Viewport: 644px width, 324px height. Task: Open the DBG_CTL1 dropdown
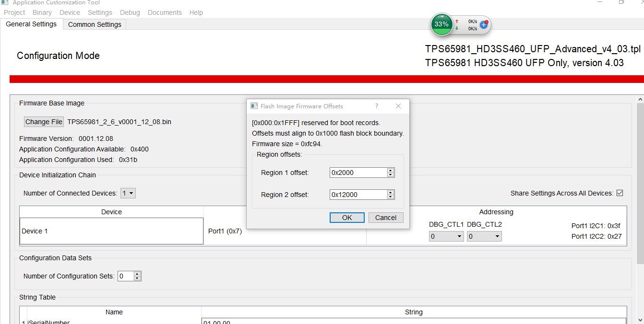(x=446, y=236)
